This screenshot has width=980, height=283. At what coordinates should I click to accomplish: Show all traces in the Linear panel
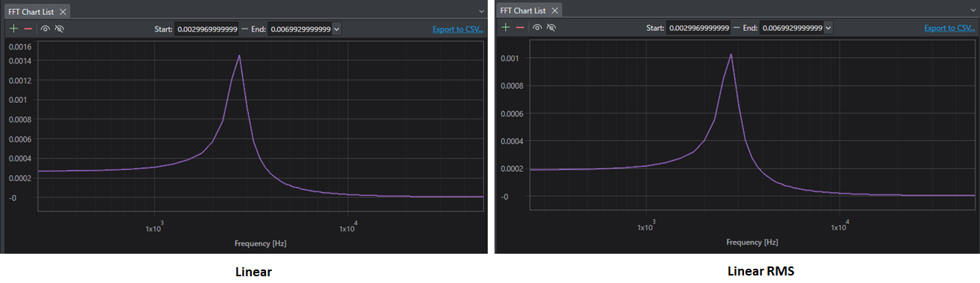(46, 29)
